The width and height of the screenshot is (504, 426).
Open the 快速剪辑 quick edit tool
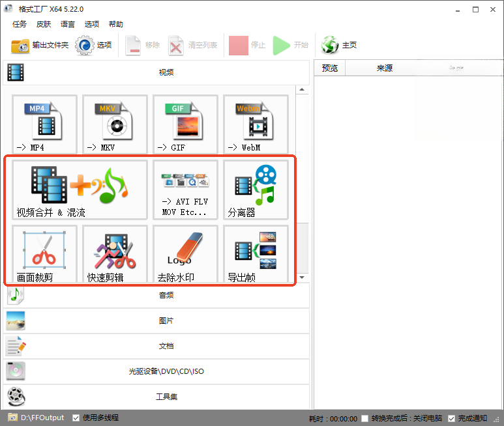(115, 254)
